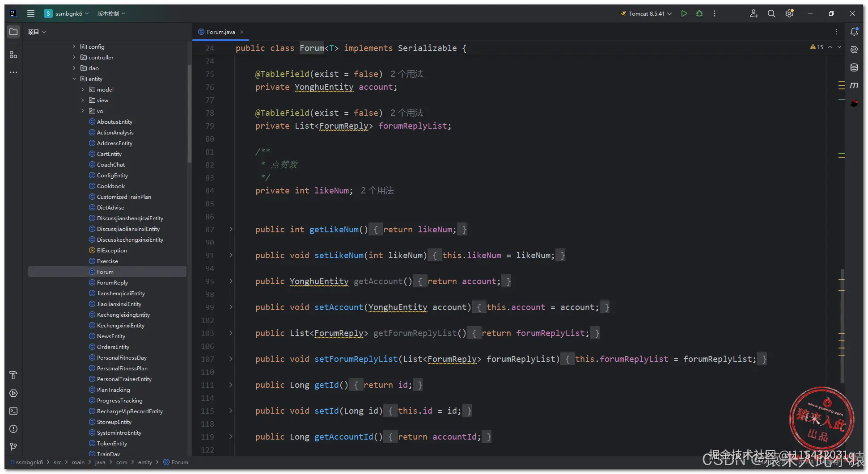This screenshot has width=868, height=474.
Task: Collapse the entity folder
Action: pos(74,79)
